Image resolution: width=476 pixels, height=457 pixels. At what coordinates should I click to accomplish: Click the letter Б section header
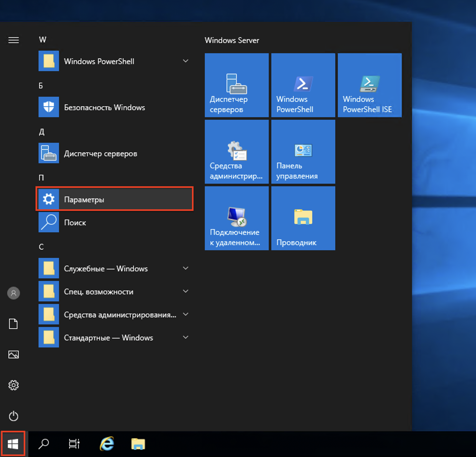pos(41,85)
